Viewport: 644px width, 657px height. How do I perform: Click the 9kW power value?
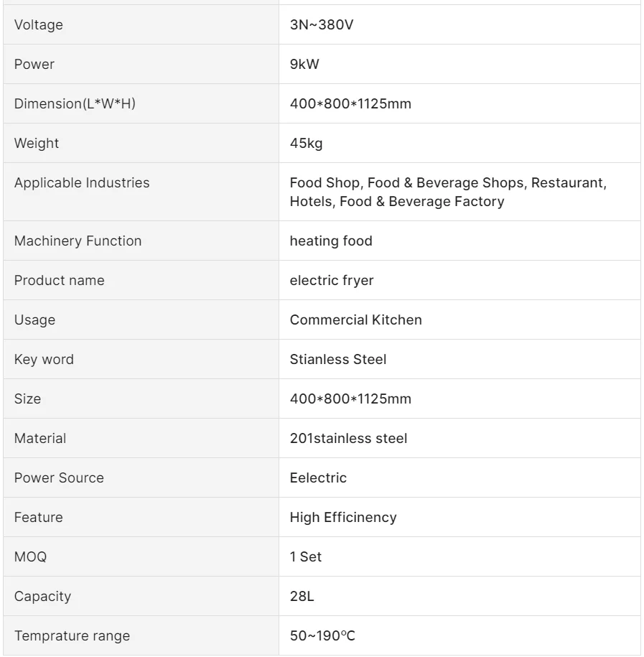pyautogui.click(x=304, y=65)
